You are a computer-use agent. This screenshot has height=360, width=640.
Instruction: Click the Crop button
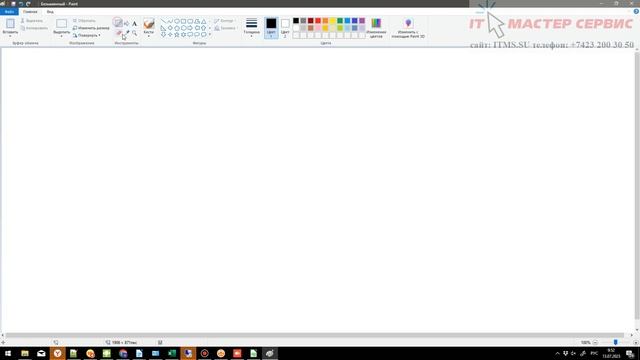(x=84, y=20)
